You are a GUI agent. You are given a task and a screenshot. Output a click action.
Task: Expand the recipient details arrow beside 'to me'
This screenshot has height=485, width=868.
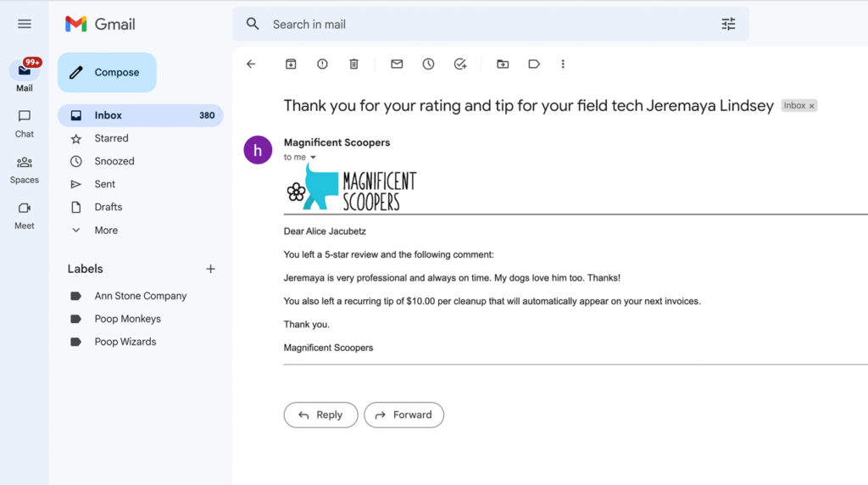pyautogui.click(x=313, y=158)
